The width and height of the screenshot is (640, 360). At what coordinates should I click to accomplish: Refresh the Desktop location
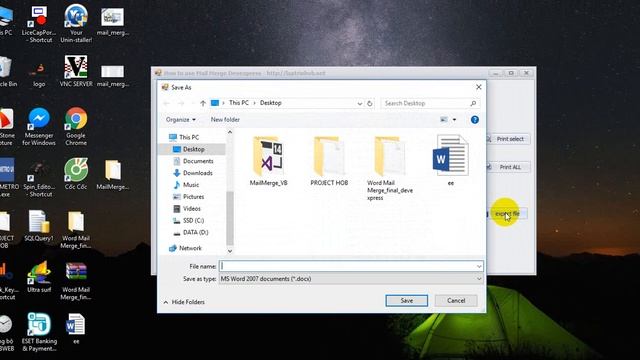(x=370, y=103)
